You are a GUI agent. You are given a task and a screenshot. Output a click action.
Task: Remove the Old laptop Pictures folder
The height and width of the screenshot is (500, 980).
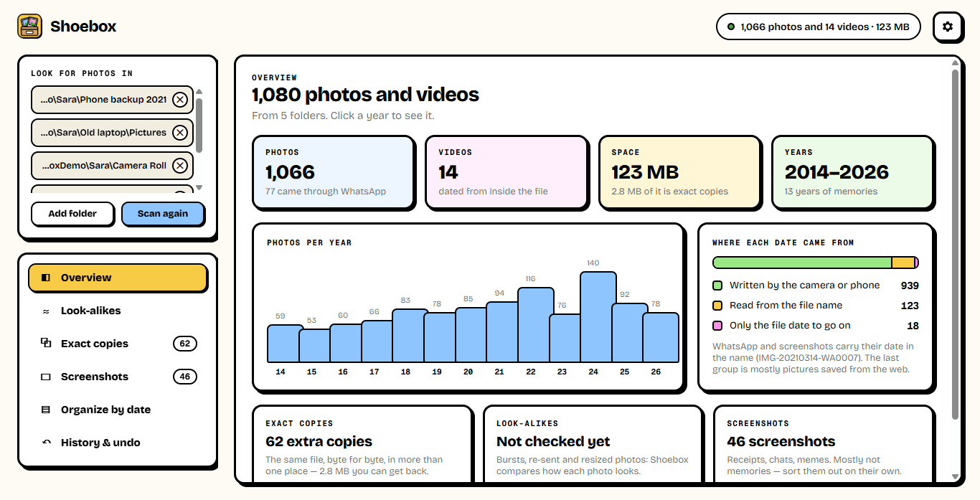click(180, 133)
